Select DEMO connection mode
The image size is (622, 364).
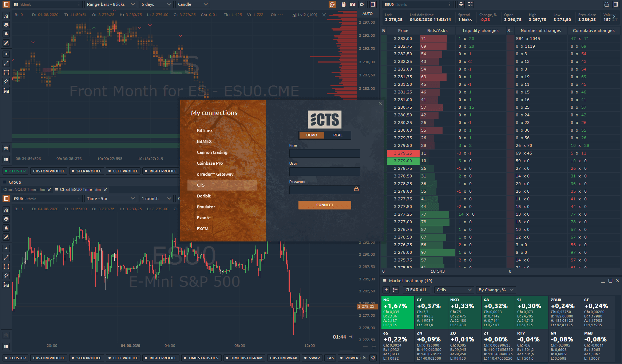[312, 135]
